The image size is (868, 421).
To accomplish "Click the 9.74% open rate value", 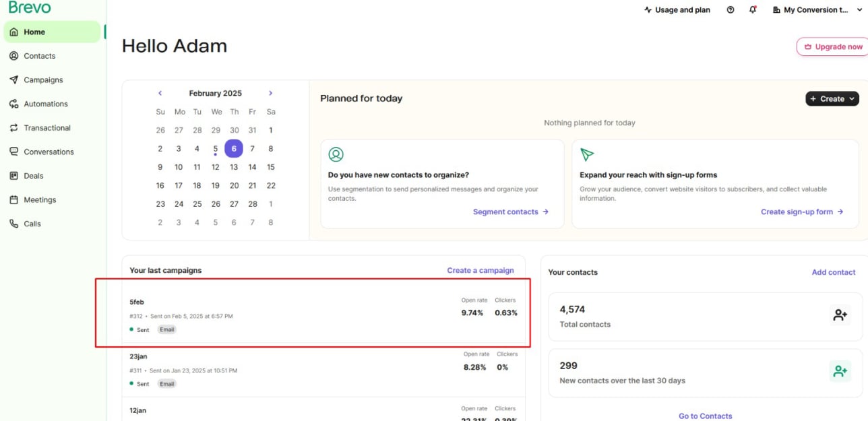I will tap(472, 313).
